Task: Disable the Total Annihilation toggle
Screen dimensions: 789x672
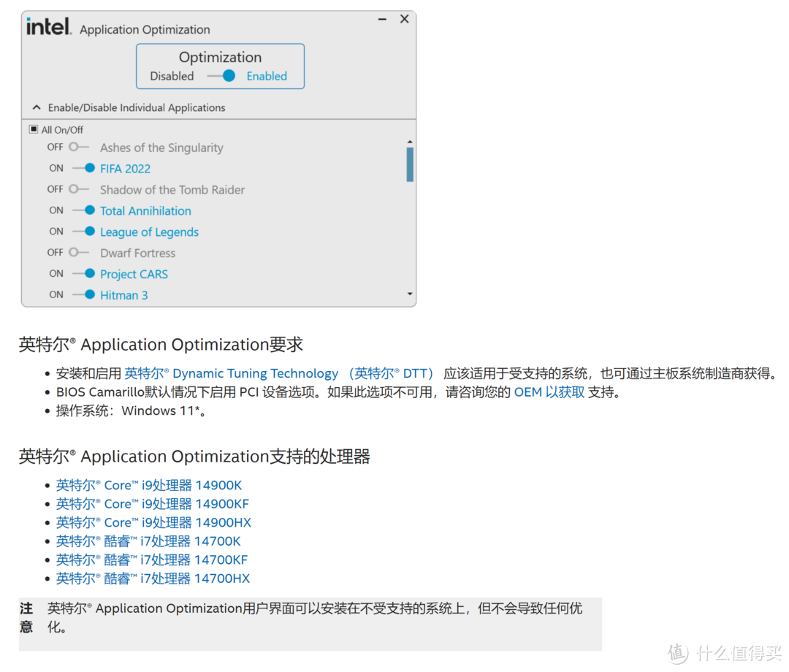Action: pyautogui.click(x=83, y=210)
